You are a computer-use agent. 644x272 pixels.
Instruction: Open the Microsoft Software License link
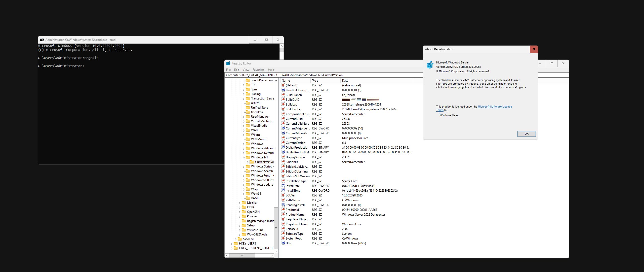click(495, 107)
